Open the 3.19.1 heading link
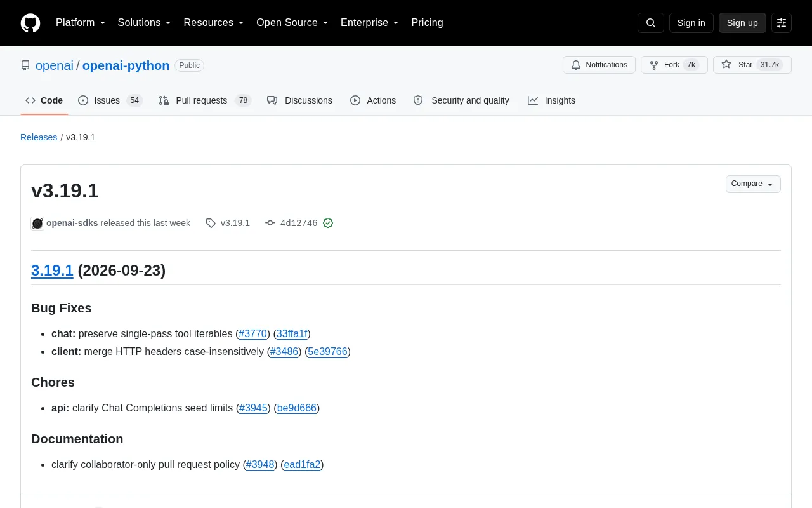The height and width of the screenshot is (508, 812). [52, 271]
